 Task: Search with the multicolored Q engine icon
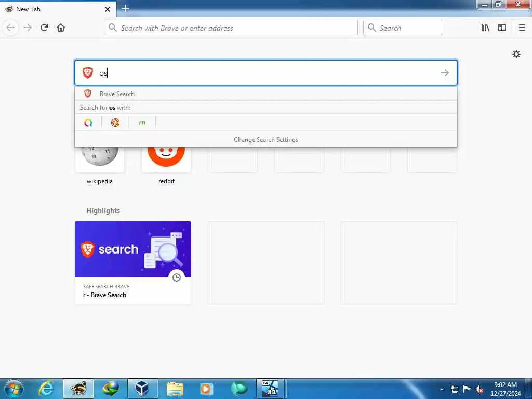[x=88, y=123]
